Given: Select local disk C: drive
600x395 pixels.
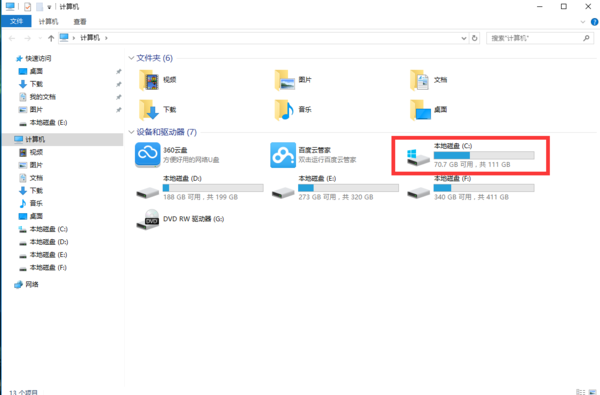Looking at the screenshot, I should tap(470, 155).
